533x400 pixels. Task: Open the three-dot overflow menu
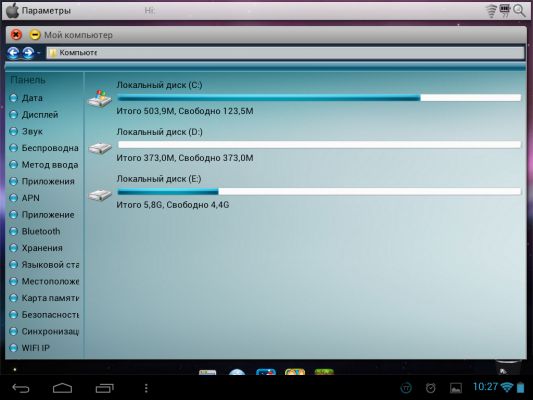pyautogui.click(x=146, y=388)
